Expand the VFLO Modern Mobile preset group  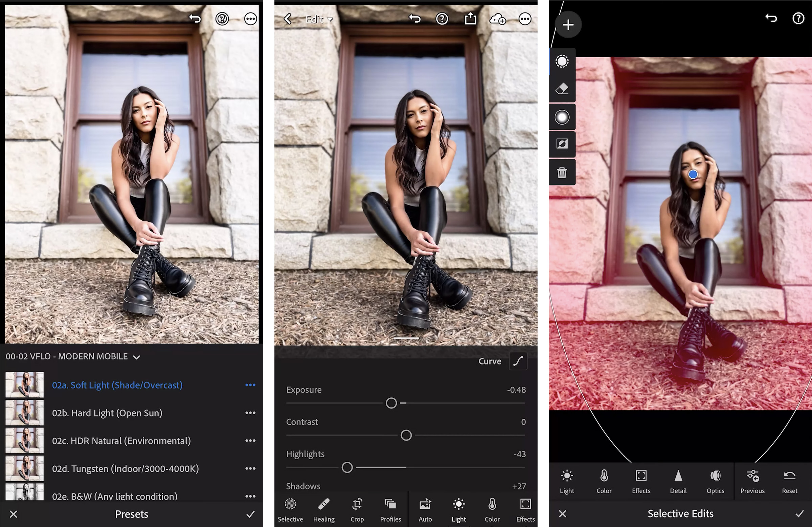click(136, 356)
